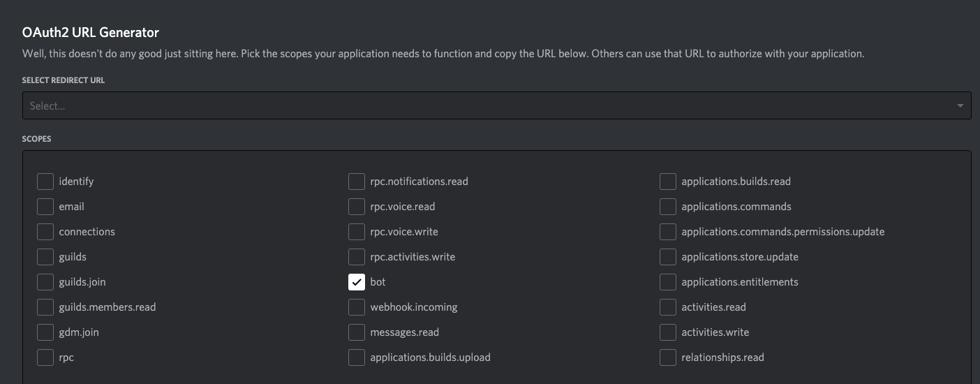Click the redirect URL dropdown arrow
The height and width of the screenshot is (384, 980).
[x=960, y=106]
